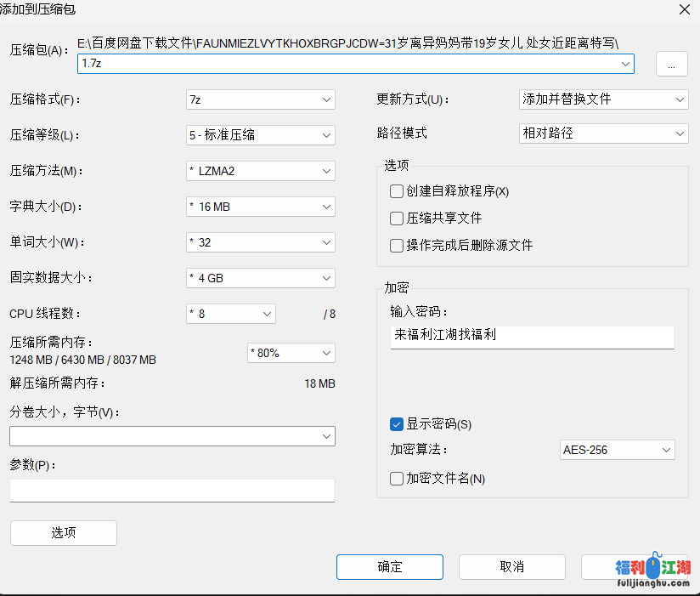Expand the 字典大小 16 MB dropdown
Image resolution: width=700 pixels, height=596 pixels.
[x=260, y=207]
